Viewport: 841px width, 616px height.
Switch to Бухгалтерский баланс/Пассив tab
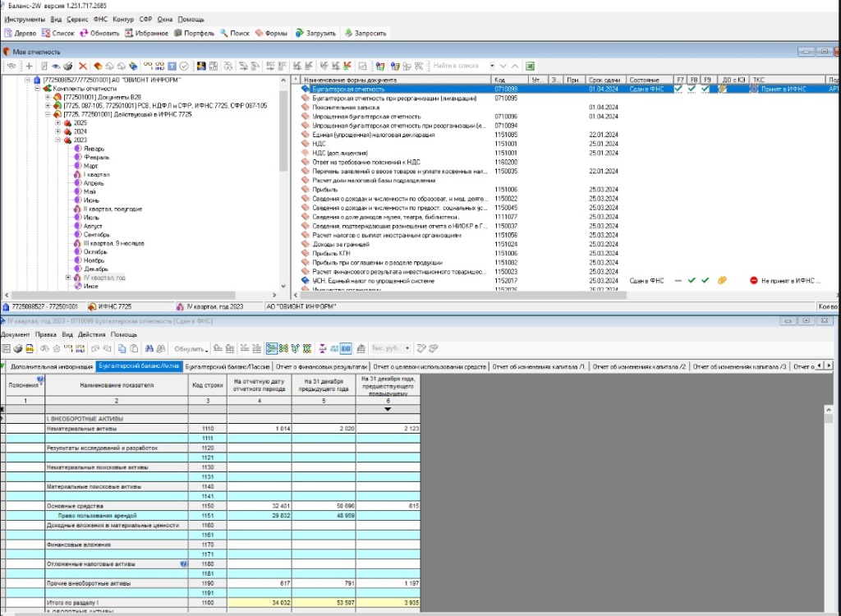tap(227, 366)
